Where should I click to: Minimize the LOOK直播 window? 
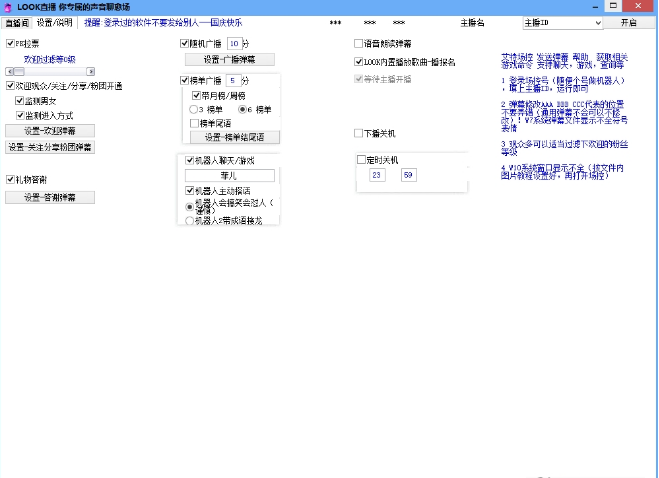click(x=595, y=7)
